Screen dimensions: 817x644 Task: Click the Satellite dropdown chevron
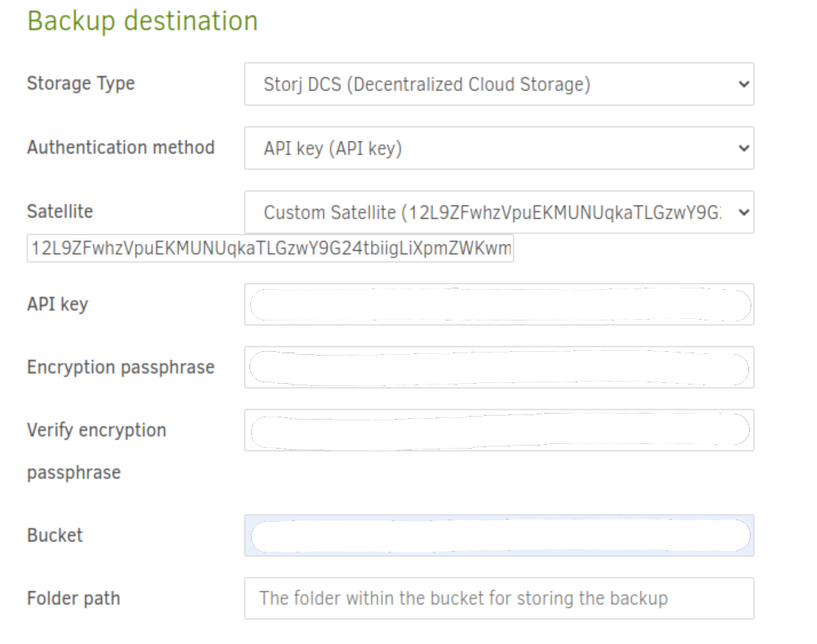tap(741, 212)
